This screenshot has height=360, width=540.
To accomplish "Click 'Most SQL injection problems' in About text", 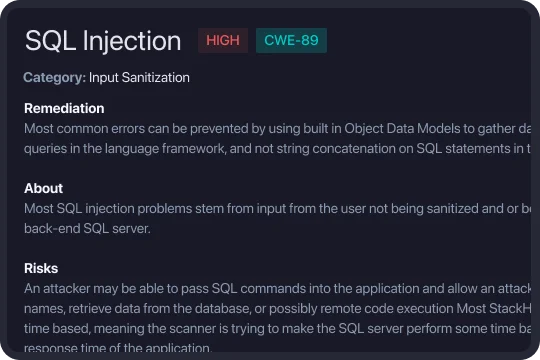I will click(108, 209).
